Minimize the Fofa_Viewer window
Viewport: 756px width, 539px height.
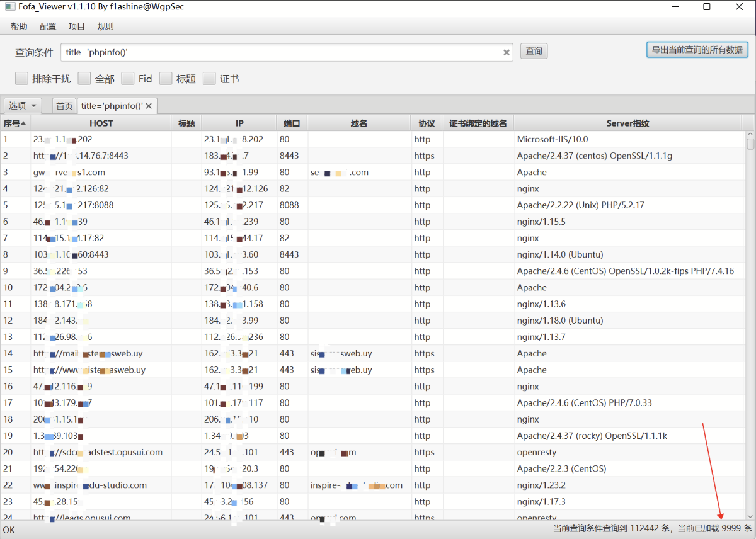[675, 7]
